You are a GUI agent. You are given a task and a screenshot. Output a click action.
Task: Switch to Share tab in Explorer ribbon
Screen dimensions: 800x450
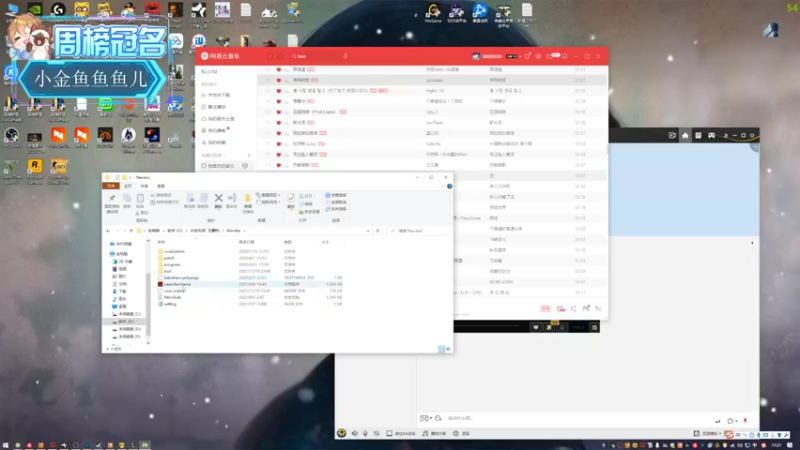point(144,186)
